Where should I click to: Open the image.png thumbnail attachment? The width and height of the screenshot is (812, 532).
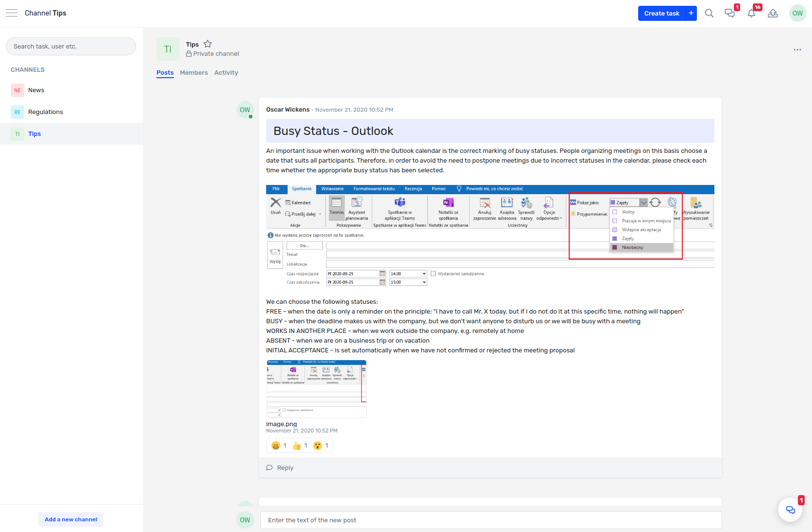tap(316, 389)
